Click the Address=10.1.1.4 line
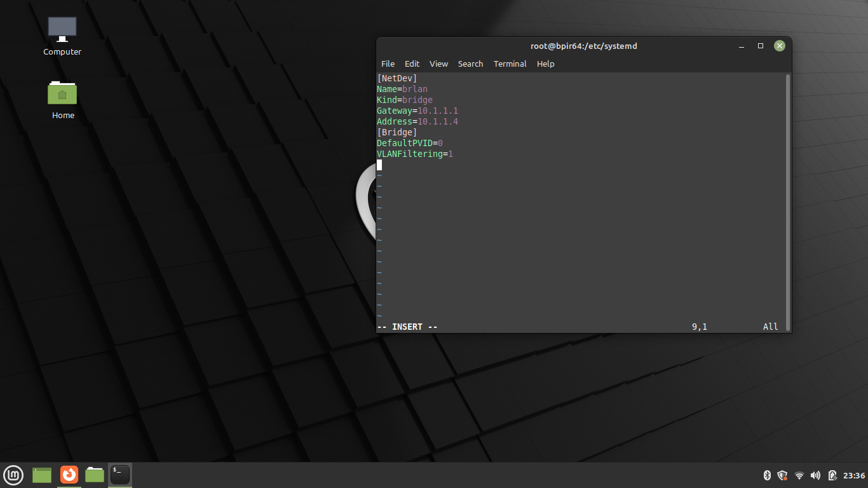The width and height of the screenshot is (868, 488). (417, 121)
